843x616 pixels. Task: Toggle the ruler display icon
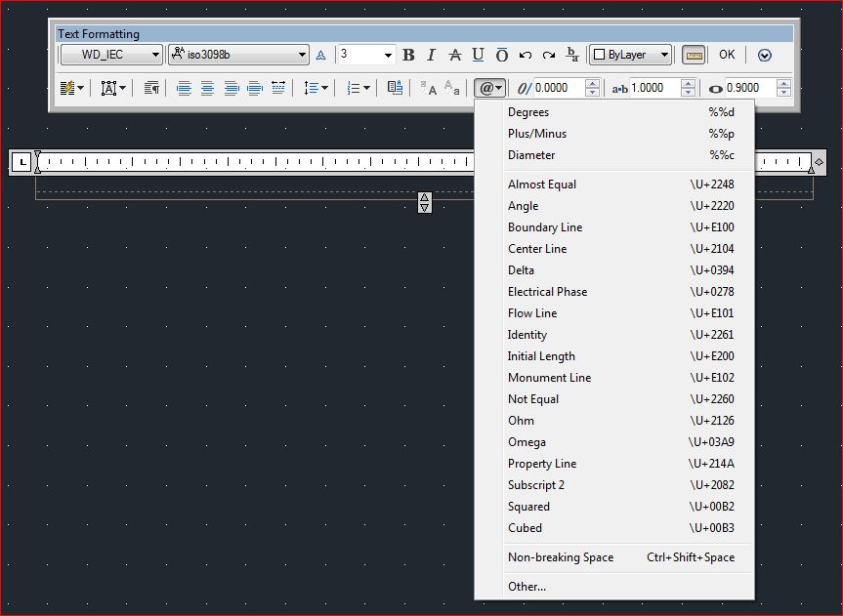693,55
